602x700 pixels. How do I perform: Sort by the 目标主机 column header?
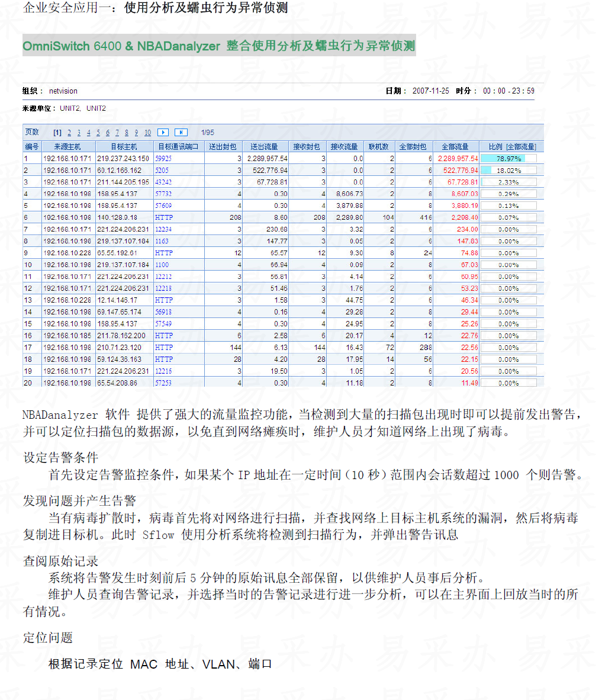tap(124, 146)
